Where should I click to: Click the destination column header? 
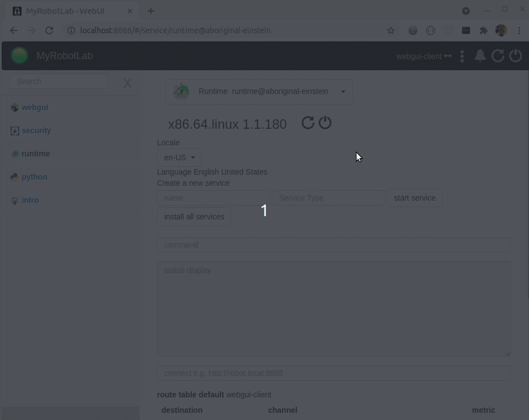point(182,410)
